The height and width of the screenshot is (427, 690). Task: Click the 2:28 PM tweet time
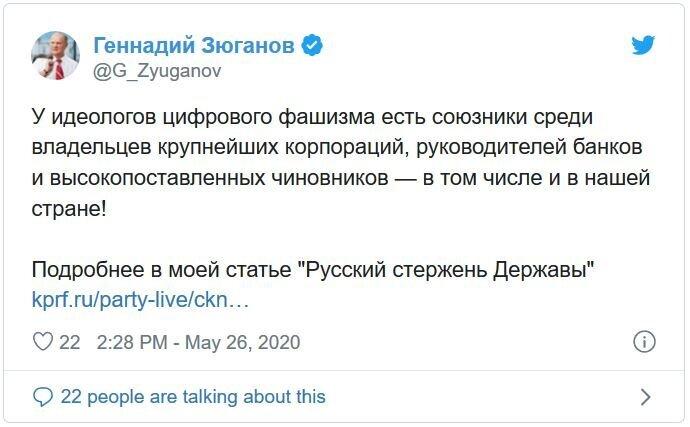131,342
